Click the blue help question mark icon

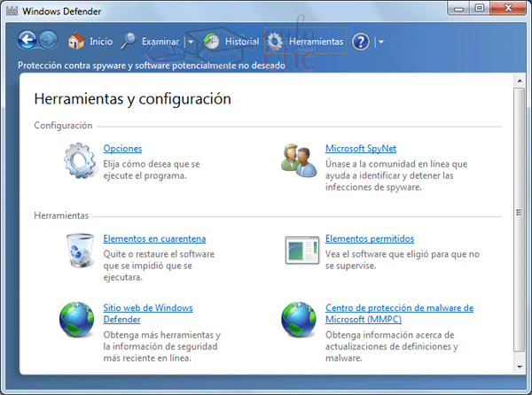click(x=360, y=42)
